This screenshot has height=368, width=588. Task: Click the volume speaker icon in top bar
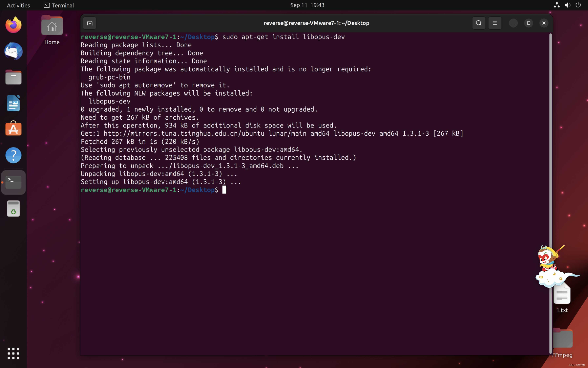(x=568, y=5)
